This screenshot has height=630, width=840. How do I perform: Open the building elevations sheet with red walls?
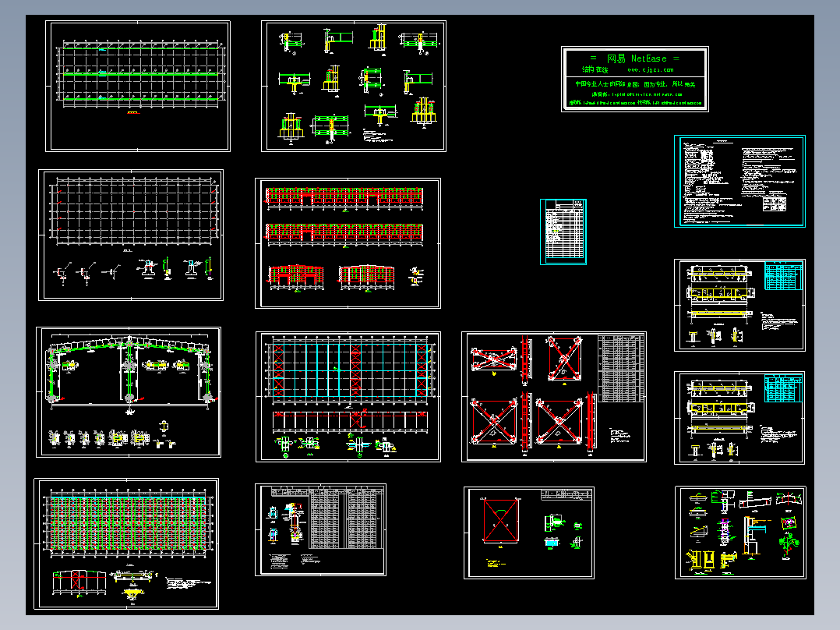(x=348, y=243)
